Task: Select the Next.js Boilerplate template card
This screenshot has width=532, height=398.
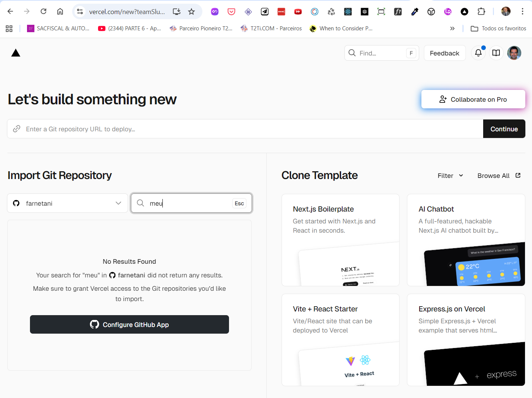Action: pyautogui.click(x=340, y=240)
